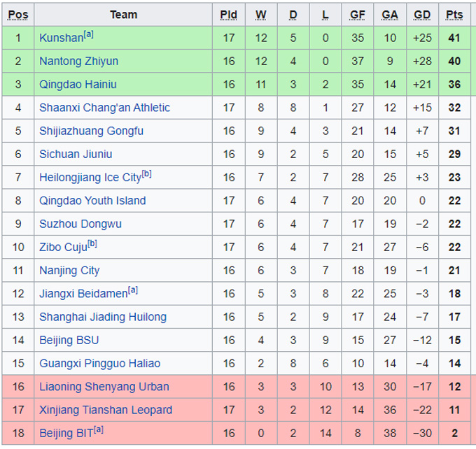This screenshot has height=449, width=476.
Task: Open Heilongjiang Ice City link
Action: [x=90, y=178]
